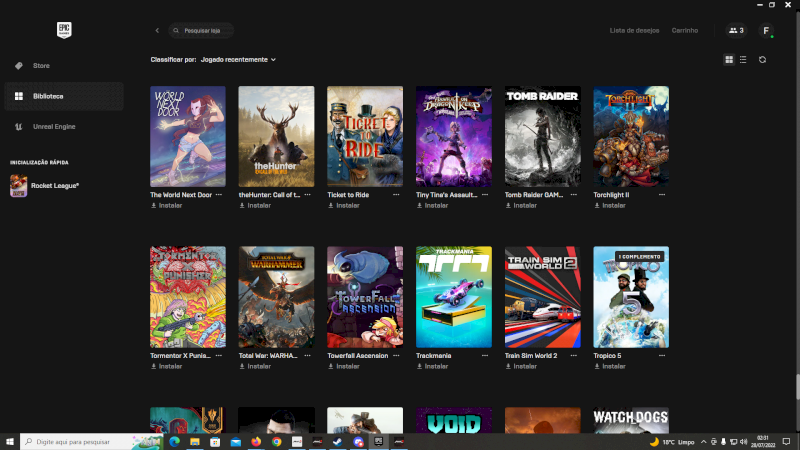The image size is (800, 450).
Task: Open the options menu for Tropico 5
Action: [662, 355]
